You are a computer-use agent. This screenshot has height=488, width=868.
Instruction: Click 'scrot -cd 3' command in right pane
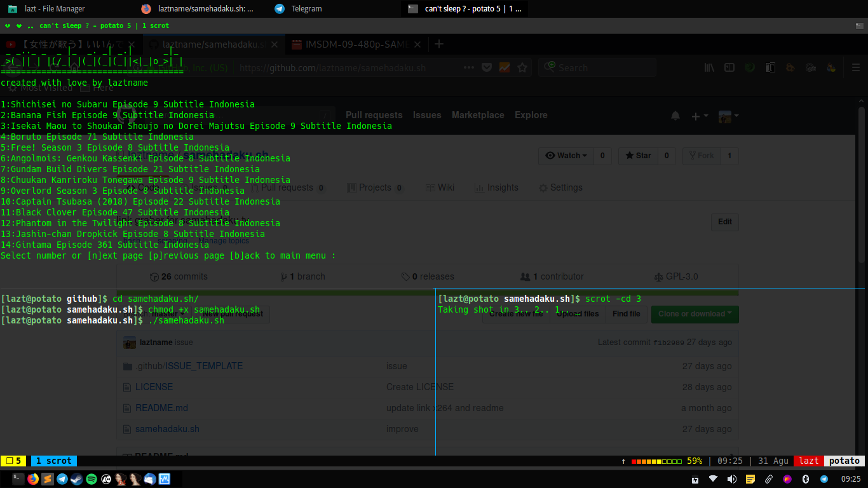613,299
